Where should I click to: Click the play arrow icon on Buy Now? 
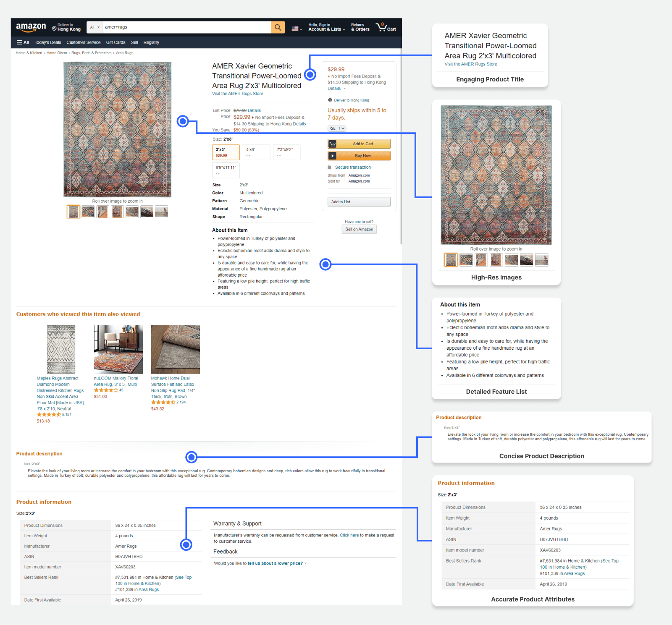[333, 156]
